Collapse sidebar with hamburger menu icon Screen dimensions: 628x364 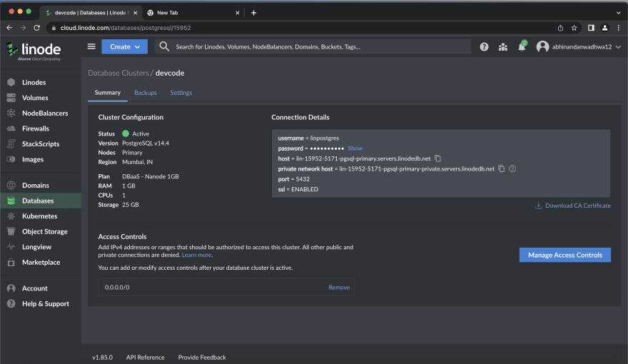pos(91,46)
